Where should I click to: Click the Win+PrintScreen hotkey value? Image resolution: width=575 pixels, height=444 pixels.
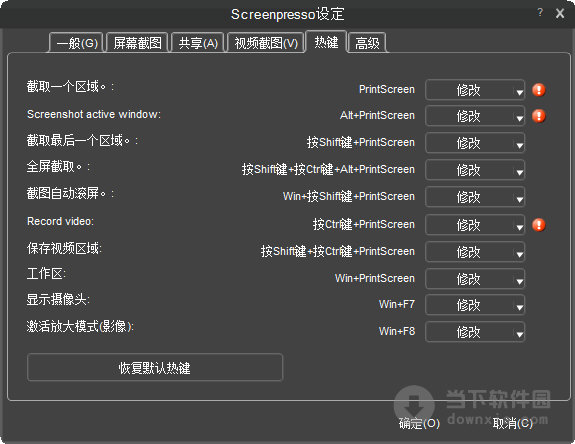375,278
